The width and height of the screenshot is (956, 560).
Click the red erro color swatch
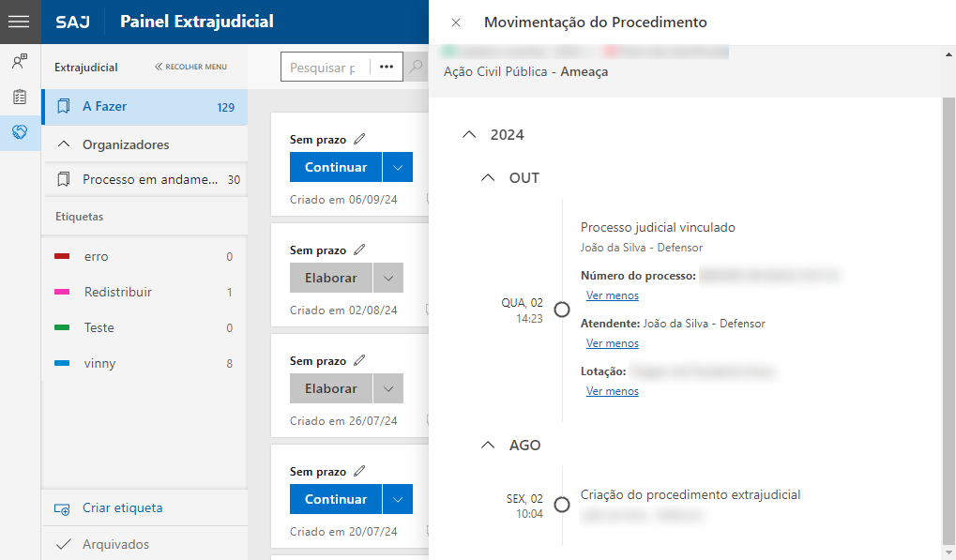[x=62, y=256]
